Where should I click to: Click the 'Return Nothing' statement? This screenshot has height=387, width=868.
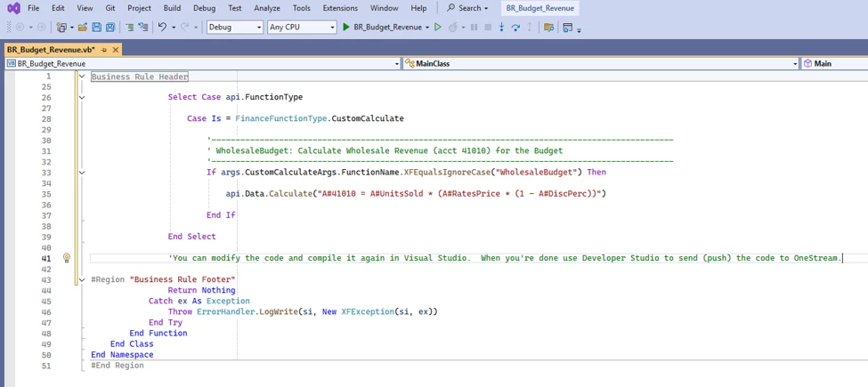point(202,290)
